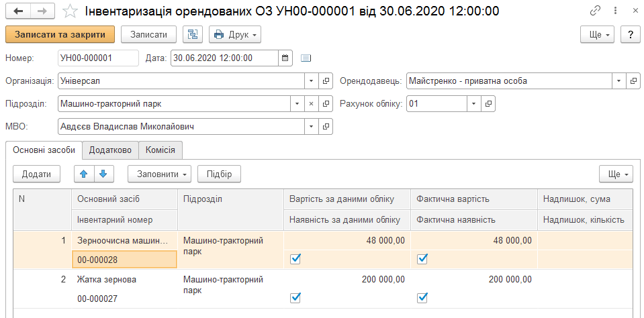Expand Орендодавець dropdown list

click(618, 81)
